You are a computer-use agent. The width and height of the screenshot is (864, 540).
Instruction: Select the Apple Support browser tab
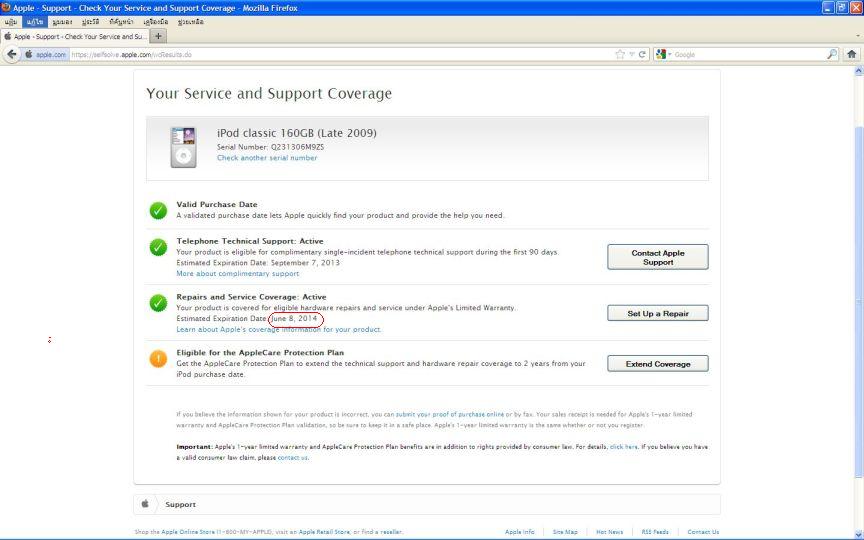[75, 36]
